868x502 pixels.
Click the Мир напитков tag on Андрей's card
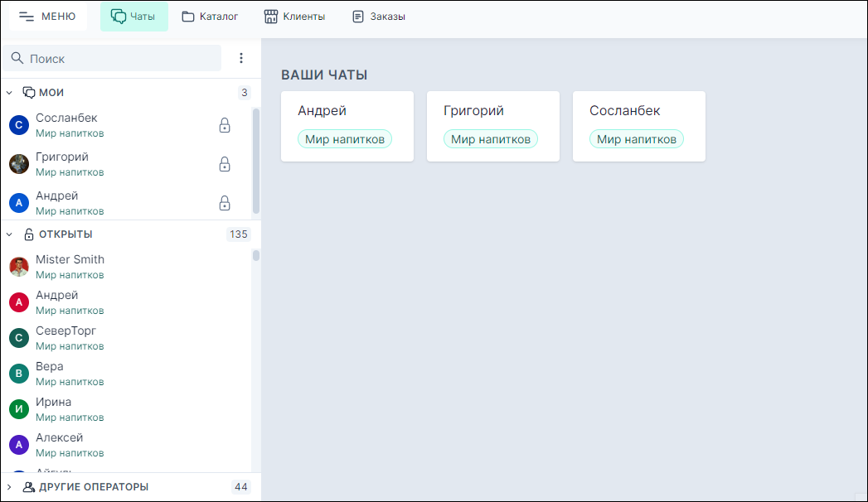point(345,138)
